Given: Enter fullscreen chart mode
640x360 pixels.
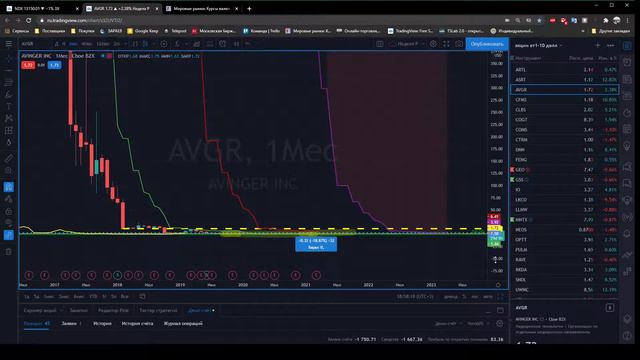Looking at the screenshot, I should 446,44.
